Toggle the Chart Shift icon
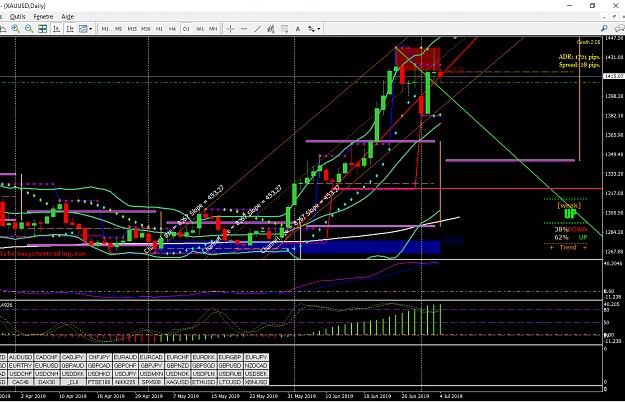The height and width of the screenshot is (402, 625). pyautogui.click(x=70, y=29)
